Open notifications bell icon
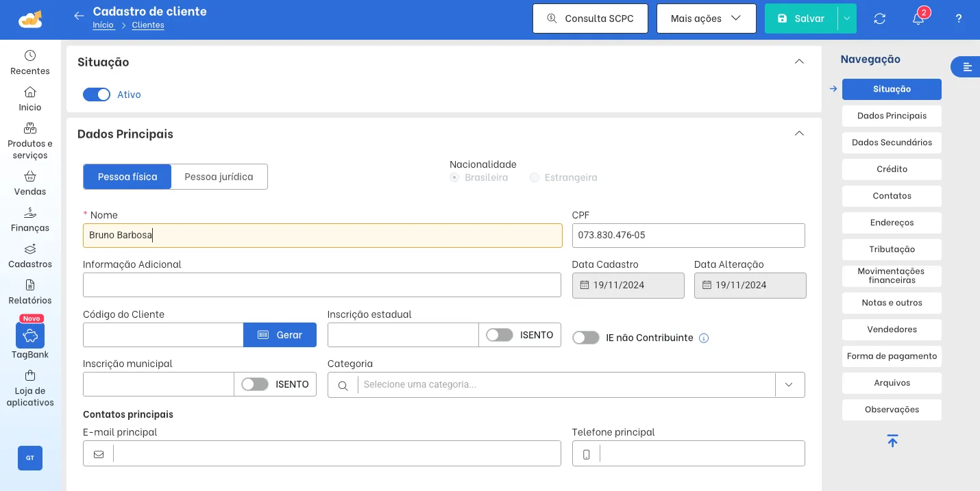The image size is (980, 491). 918,18
